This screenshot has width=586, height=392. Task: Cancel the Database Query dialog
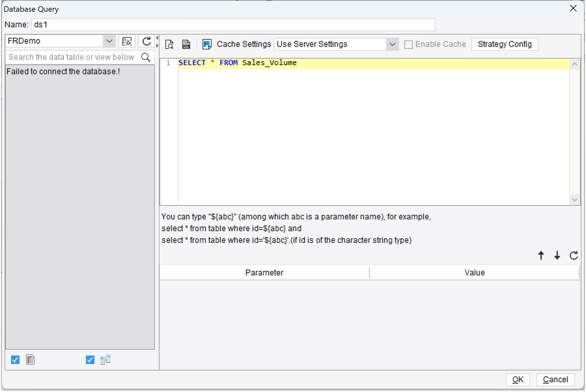click(555, 380)
